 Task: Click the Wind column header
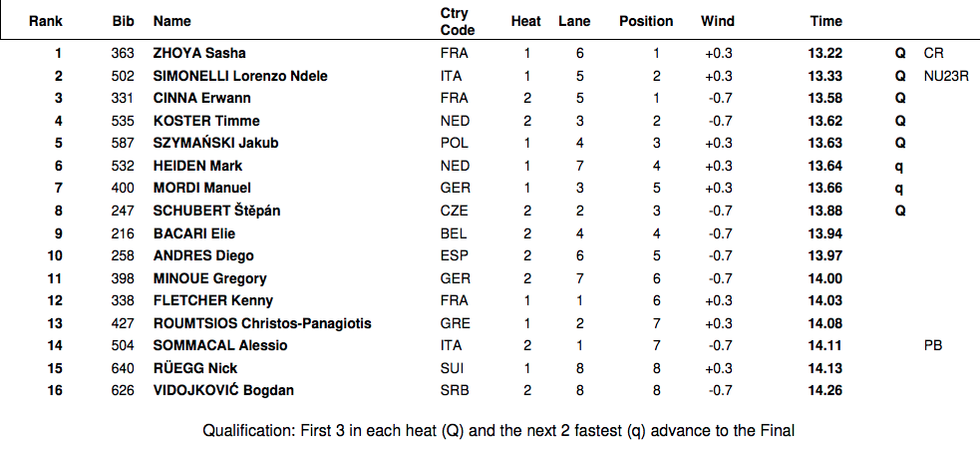pyautogui.click(x=718, y=21)
